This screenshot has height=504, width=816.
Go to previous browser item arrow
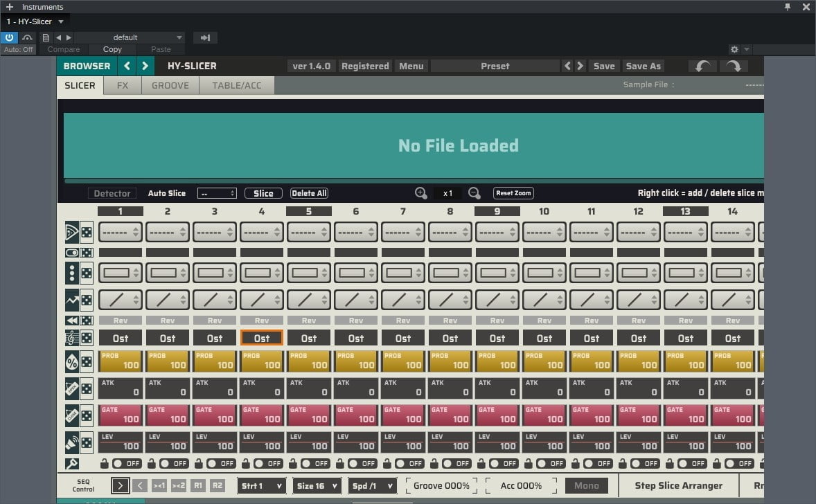(127, 66)
